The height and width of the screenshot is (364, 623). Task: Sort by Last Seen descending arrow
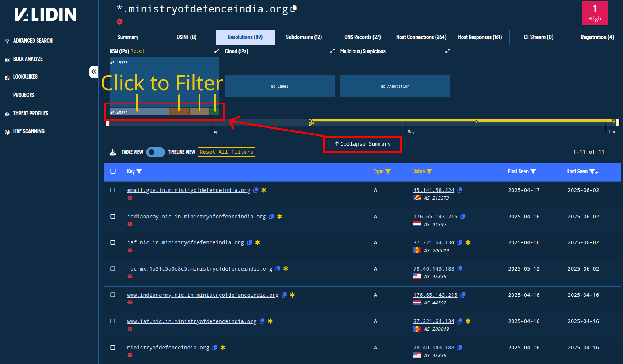(597, 172)
